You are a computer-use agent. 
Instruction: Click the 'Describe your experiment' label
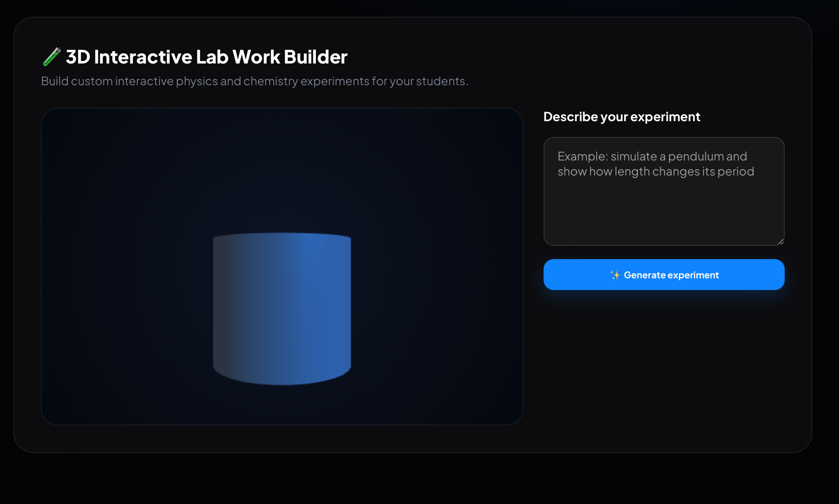(622, 117)
